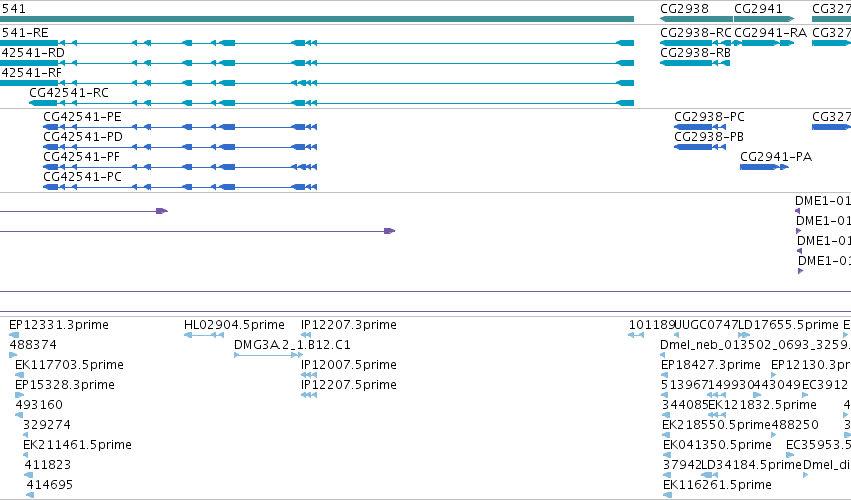Open EST LD17655.5prime
The width and height of the screenshot is (851, 500).
(789, 325)
